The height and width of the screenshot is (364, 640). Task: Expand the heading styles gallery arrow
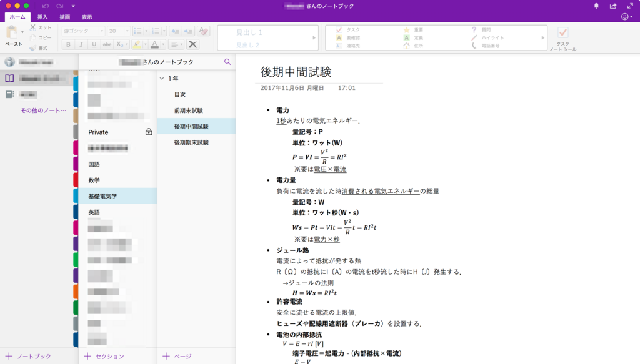(x=314, y=38)
